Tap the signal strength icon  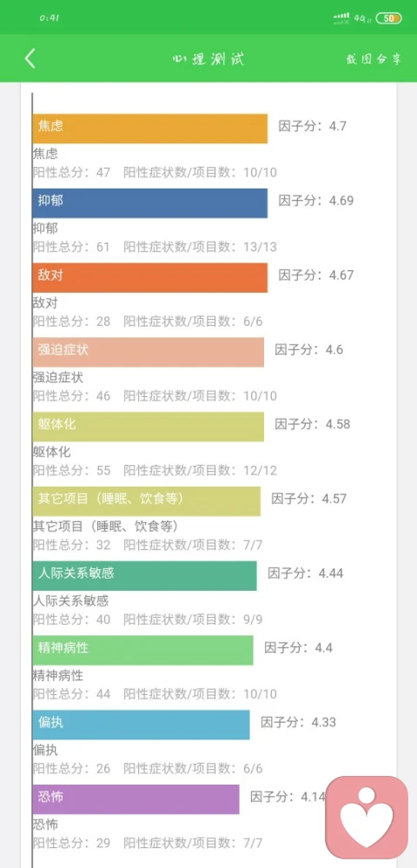pos(341,18)
